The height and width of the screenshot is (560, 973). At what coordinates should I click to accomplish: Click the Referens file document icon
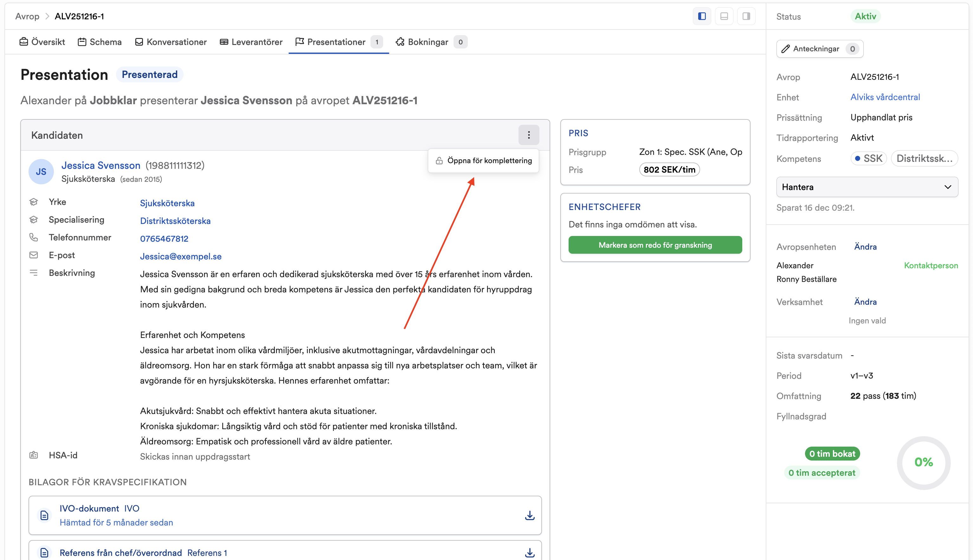point(45,553)
